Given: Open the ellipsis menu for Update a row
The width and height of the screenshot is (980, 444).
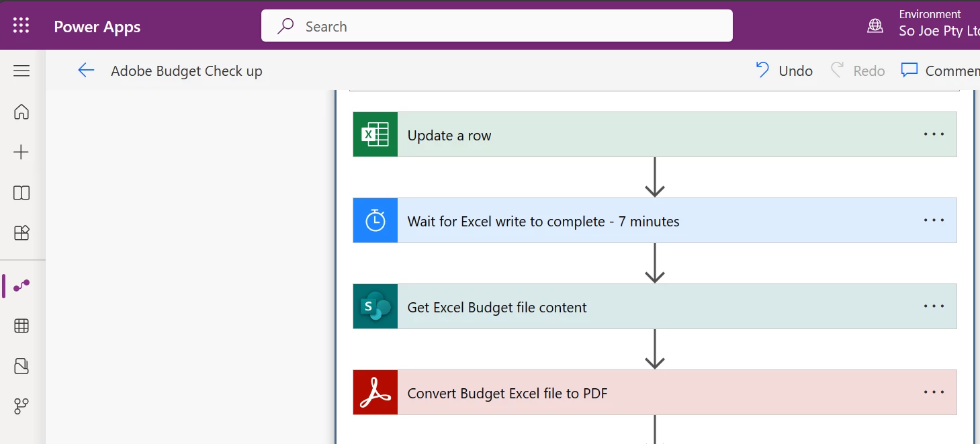Looking at the screenshot, I should click(x=934, y=134).
